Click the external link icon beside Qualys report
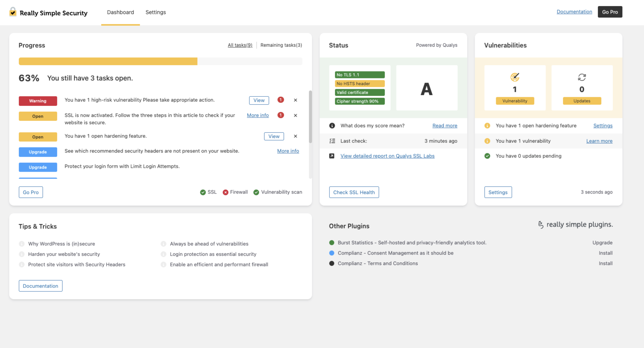Screen dimensions: 644x348 pyautogui.click(x=332, y=156)
